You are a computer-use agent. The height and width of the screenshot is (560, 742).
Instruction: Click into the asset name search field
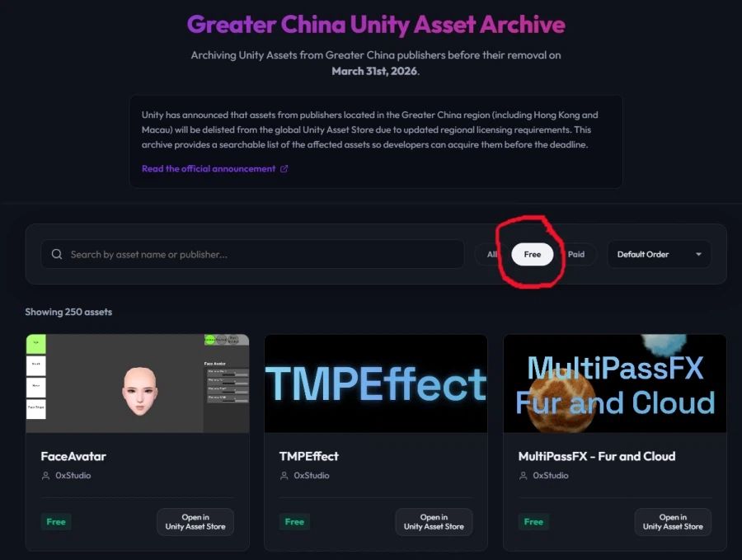click(x=253, y=254)
